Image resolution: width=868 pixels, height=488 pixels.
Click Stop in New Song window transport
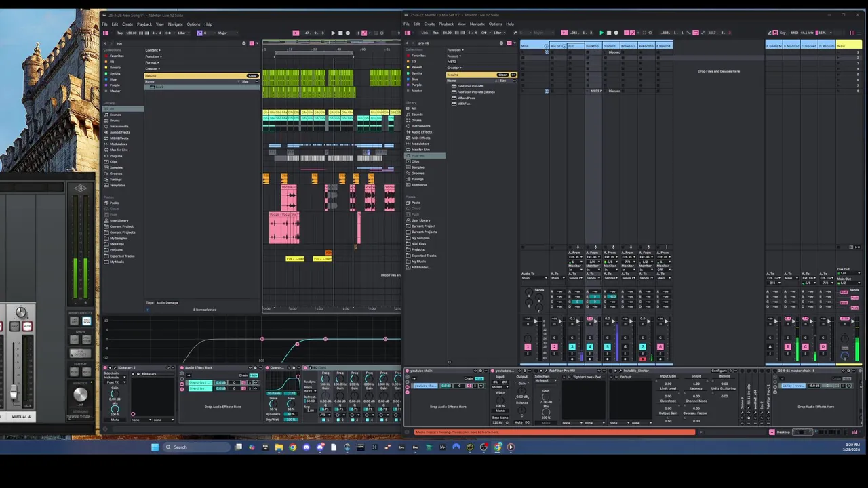point(340,33)
